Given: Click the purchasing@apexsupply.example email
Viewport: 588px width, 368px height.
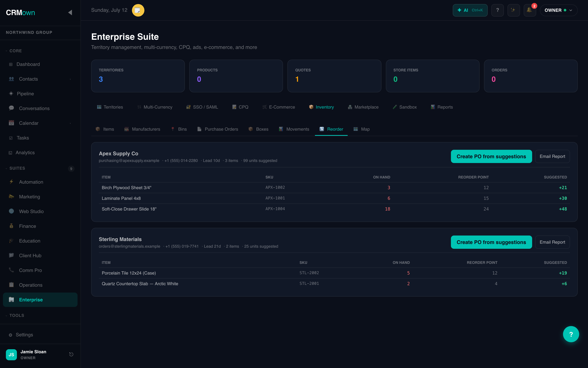Looking at the screenshot, I should click(129, 161).
